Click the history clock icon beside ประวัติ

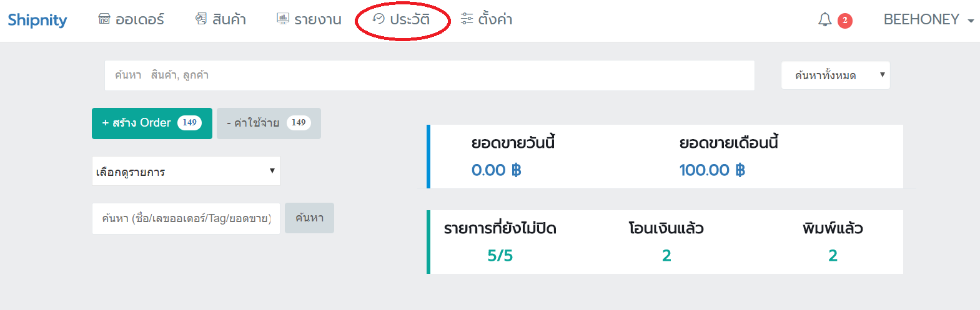coord(379,19)
